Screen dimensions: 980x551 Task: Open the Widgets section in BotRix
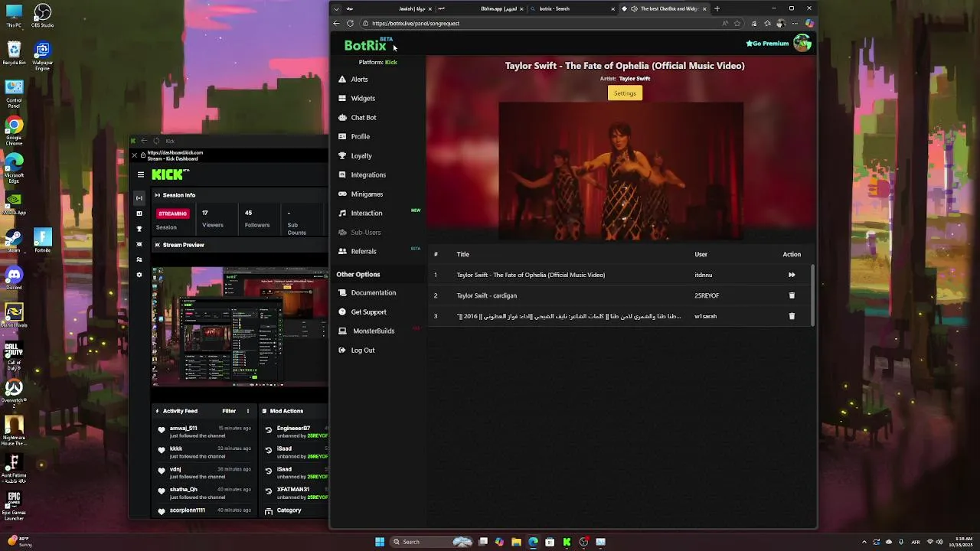coord(363,98)
